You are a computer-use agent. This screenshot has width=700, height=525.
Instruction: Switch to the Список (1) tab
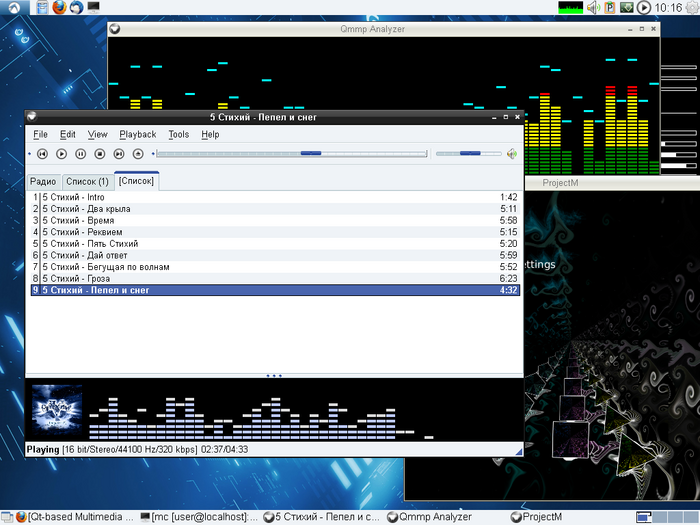(x=87, y=182)
